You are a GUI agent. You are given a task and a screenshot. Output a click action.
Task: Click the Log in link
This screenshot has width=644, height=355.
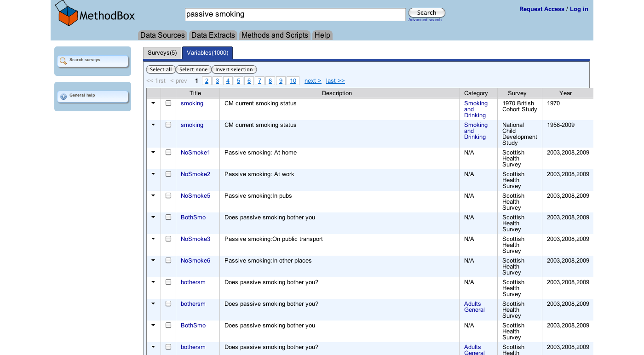(579, 9)
